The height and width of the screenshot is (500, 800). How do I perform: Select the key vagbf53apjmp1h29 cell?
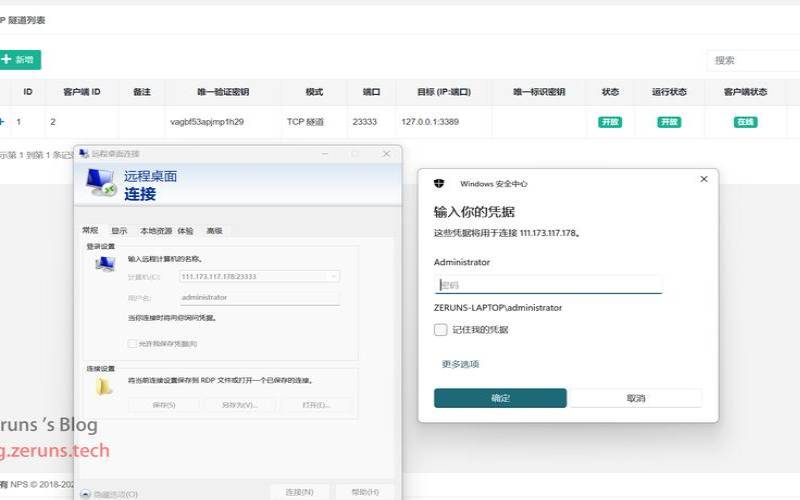click(x=207, y=122)
